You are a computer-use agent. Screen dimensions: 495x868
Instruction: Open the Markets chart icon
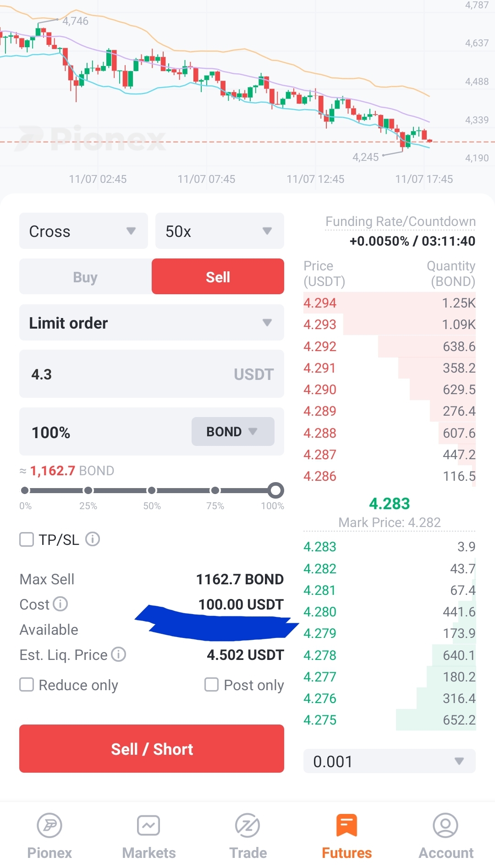(x=148, y=826)
